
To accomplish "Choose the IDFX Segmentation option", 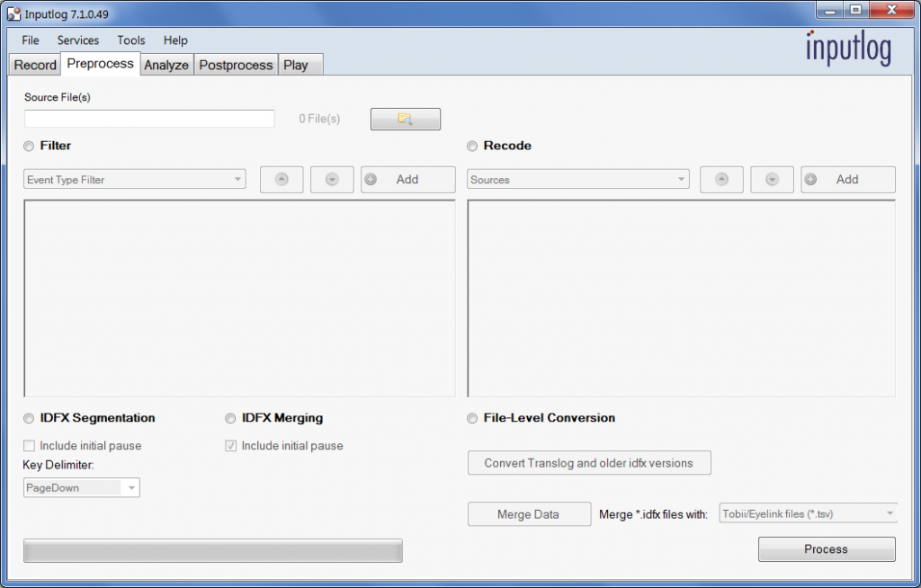I will click(30, 418).
